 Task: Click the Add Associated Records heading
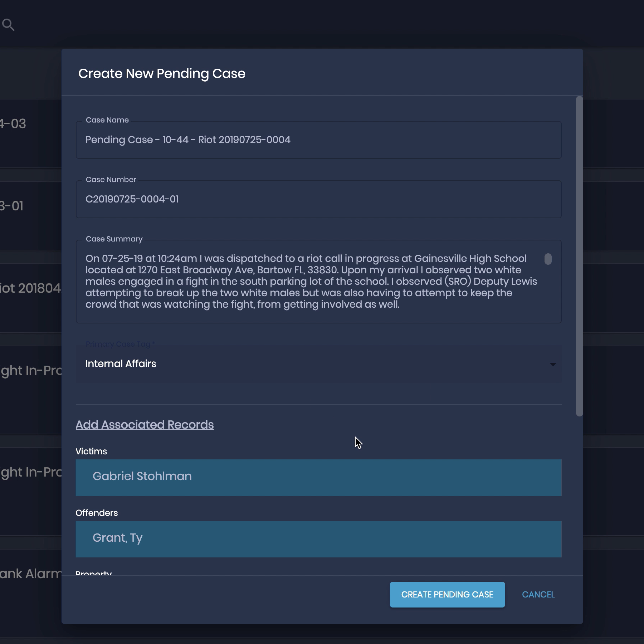(145, 425)
